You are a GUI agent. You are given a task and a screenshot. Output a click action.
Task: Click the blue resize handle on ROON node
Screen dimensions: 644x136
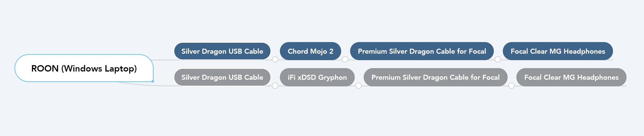pyautogui.click(x=153, y=81)
